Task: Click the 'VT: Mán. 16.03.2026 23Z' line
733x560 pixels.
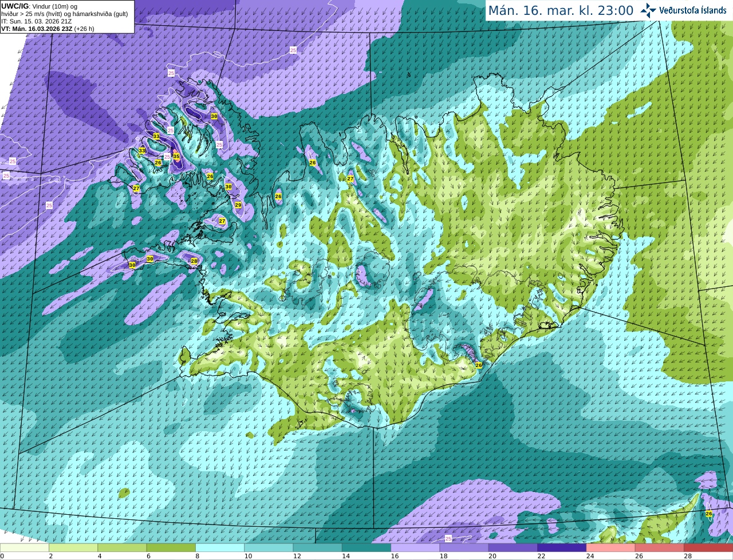Action: (48, 29)
